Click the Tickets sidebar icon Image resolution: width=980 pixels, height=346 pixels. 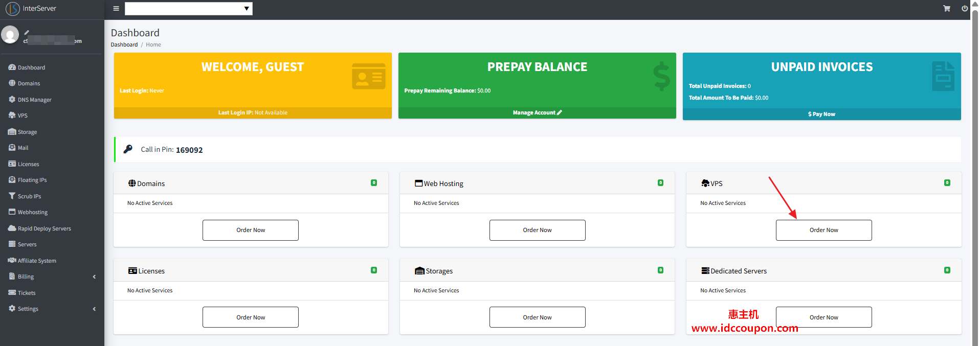coord(12,292)
